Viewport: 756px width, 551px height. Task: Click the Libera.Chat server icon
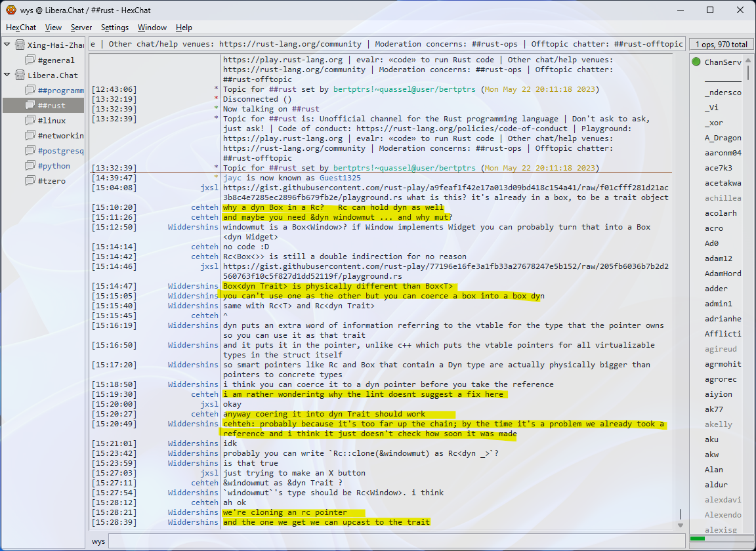pos(20,75)
